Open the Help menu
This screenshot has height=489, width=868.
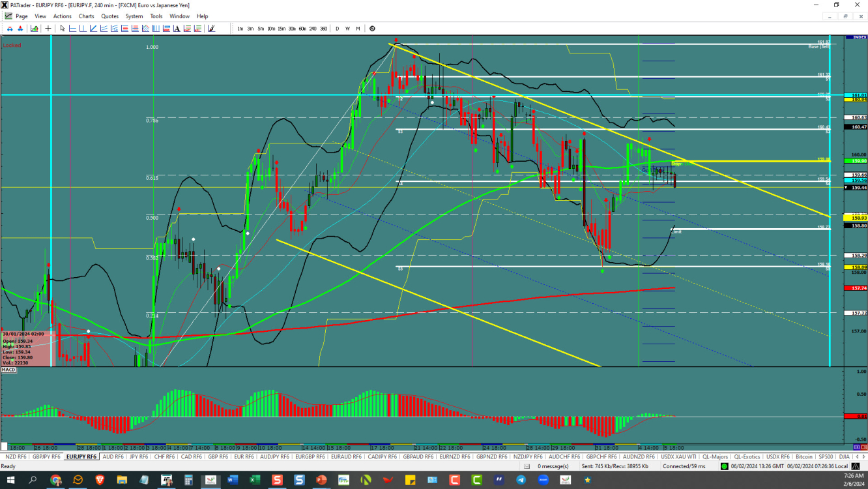(202, 16)
